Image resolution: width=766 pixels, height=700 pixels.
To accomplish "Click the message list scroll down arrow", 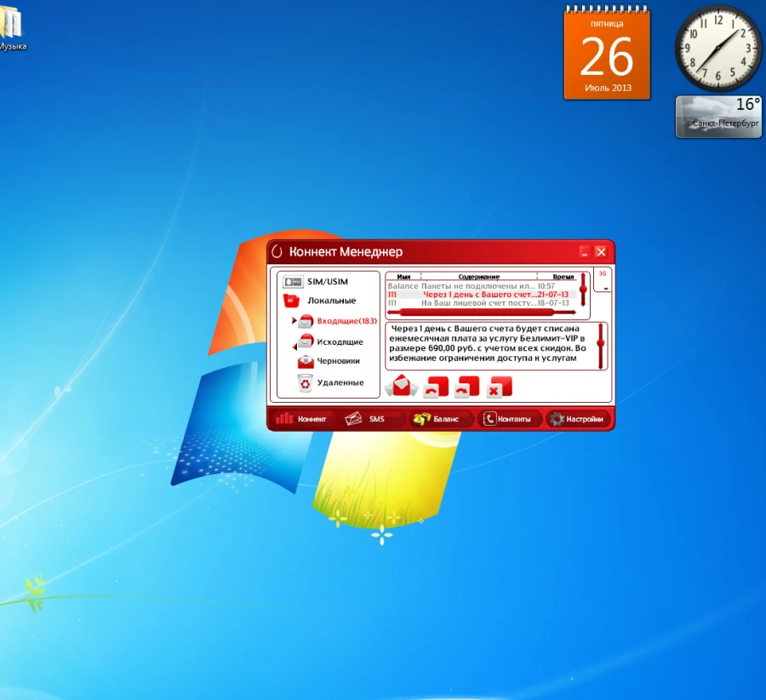I will 583,303.
